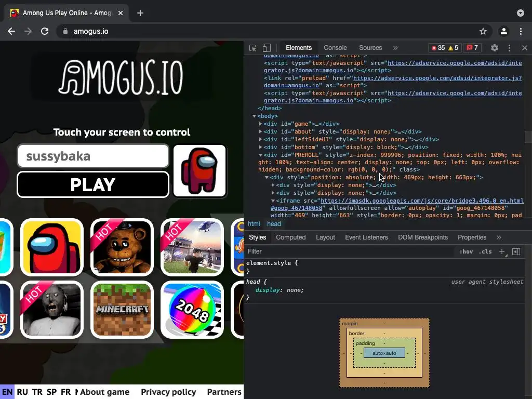Open the Computed styles tab

tap(291, 237)
